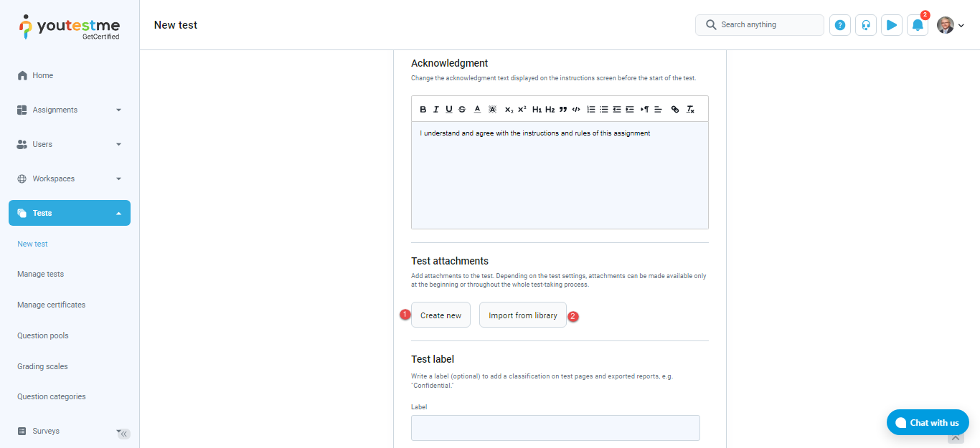
Task: Open the user profile dropdown arrow
Action: pyautogui.click(x=961, y=26)
